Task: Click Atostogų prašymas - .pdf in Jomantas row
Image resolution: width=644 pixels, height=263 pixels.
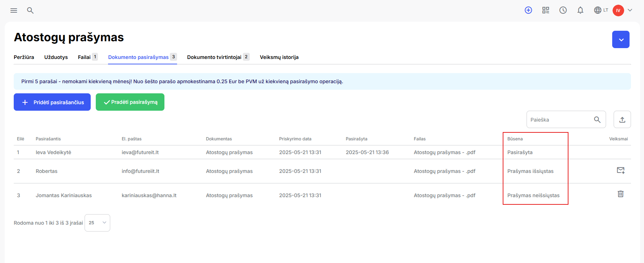Action: 445,195
